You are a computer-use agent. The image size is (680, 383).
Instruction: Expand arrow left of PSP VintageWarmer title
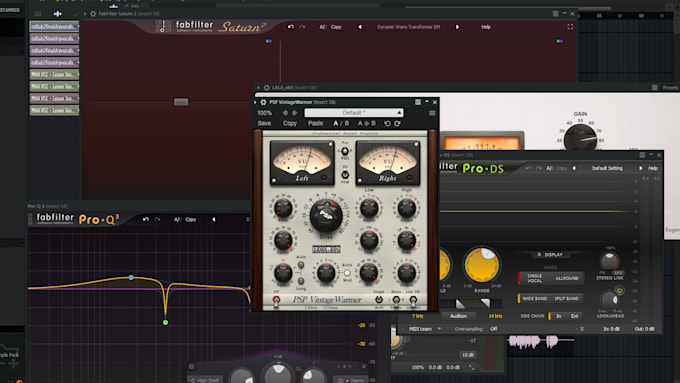point(255,102)
